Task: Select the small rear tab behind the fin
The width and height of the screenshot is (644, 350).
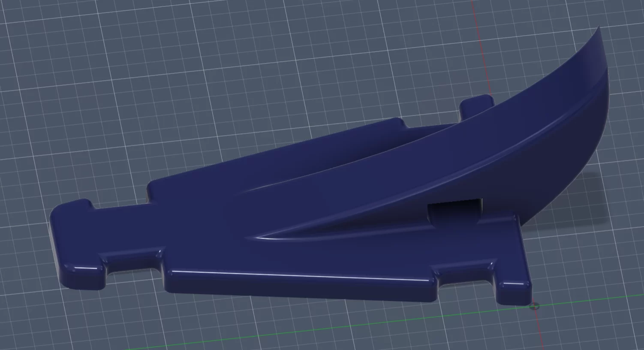Action: [x=476, y=105]
